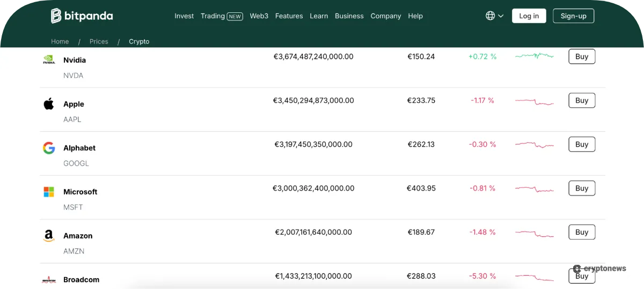The width and height of the screenshot is (644, 289).
Task: Click the Broadcom logo icon
Action: (49, 280)
